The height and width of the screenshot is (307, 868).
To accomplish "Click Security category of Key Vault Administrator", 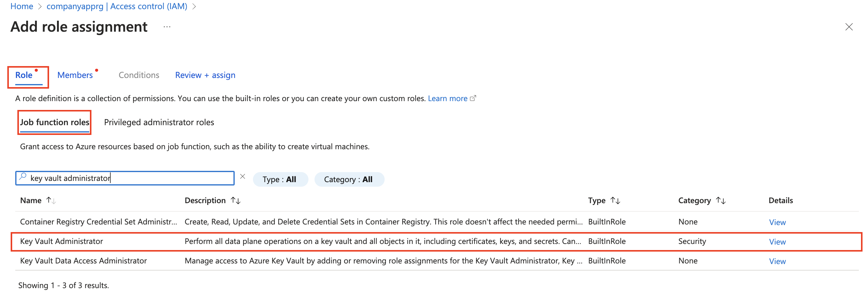I will pyautogui.click(x=692, y=241).
